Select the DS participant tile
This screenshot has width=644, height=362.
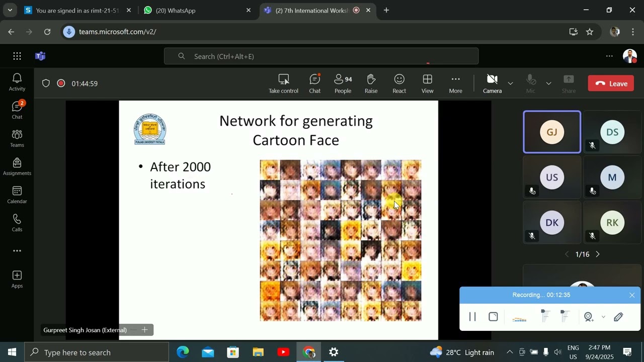click(612, 132)
